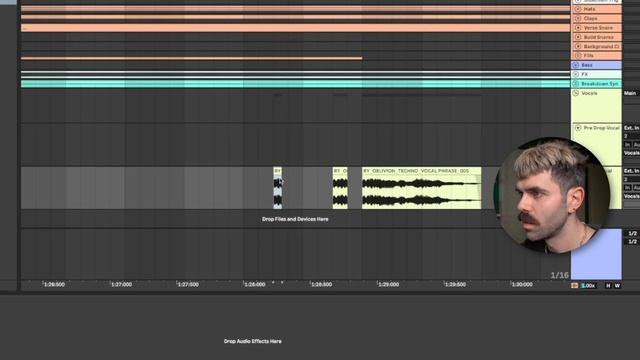The image size is (640, 360).
Task: Unfold the Verse Snare track
Action: click(x=578, y=28)
